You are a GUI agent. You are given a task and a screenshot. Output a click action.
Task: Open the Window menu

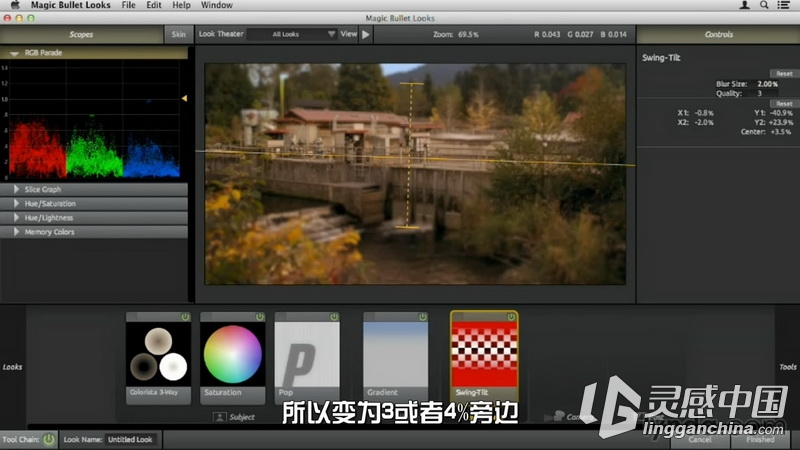(216, 5)
